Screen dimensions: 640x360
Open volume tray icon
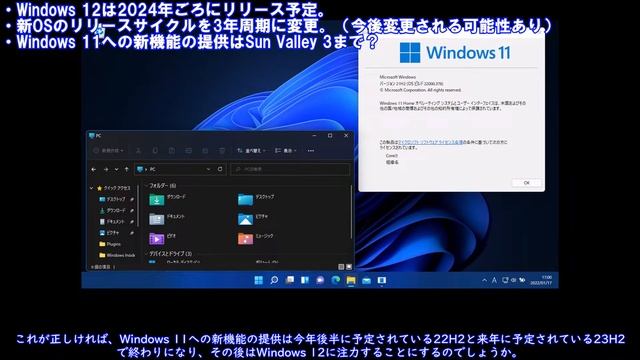(x=513, y=280)
